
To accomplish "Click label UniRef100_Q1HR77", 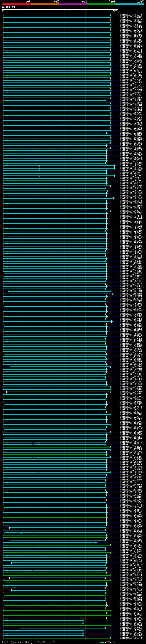I will click(131, 593).
